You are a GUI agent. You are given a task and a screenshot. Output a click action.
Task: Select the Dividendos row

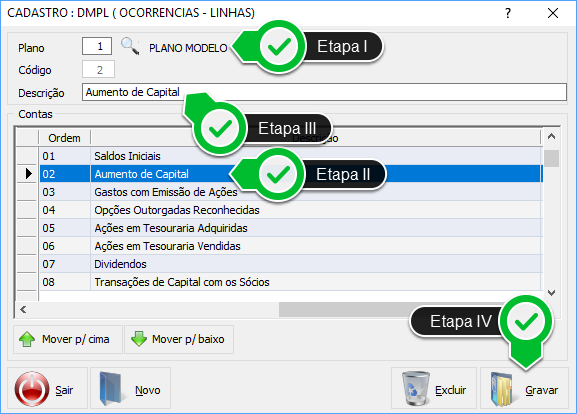[291, 264]
